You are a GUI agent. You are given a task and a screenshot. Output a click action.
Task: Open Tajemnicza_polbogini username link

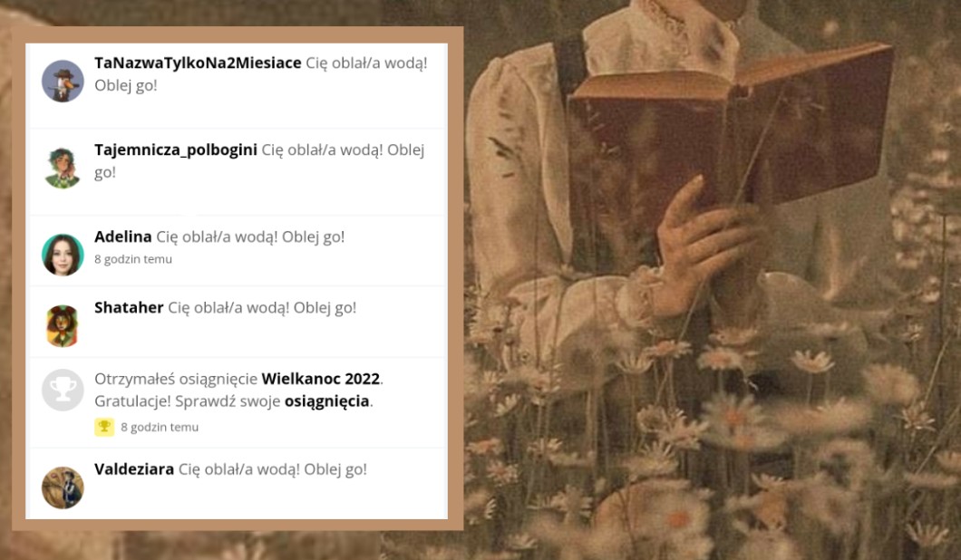coord(176,150)
